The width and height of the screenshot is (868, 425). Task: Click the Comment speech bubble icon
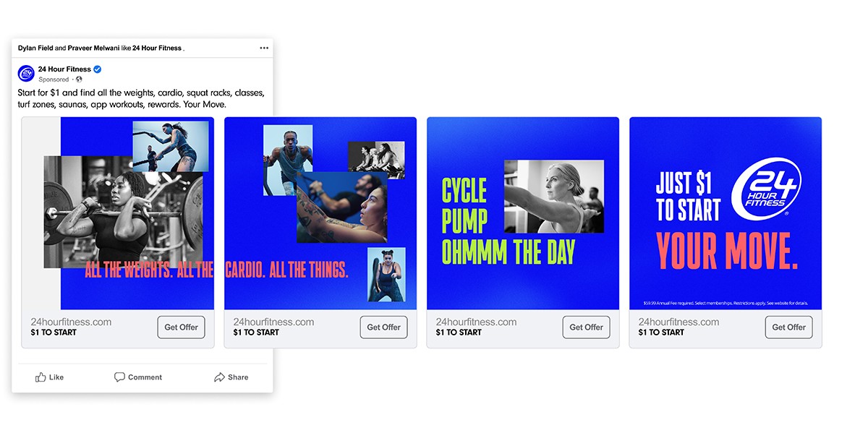[119, 377]
